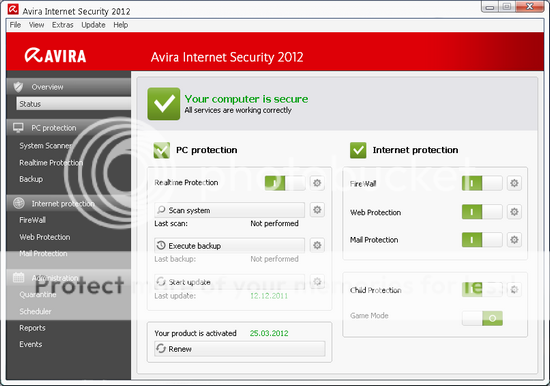The height and width of the screenshot is (386, 550).
Task: Open Start update settings gear
Action: [317, 281]
